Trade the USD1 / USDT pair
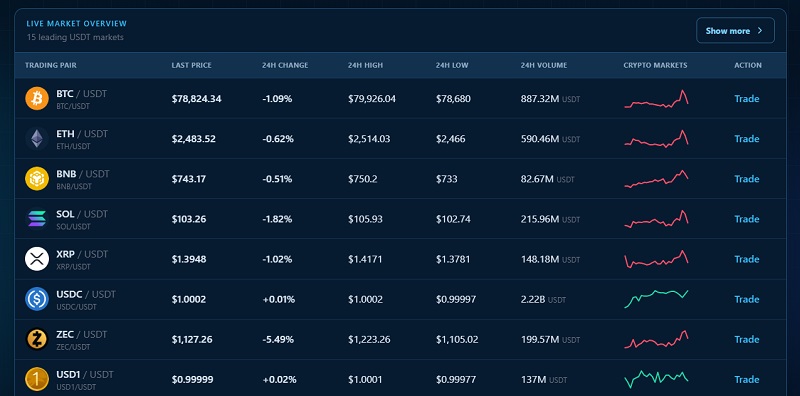This screenshot has width=800, height=396. pos(746,380)
